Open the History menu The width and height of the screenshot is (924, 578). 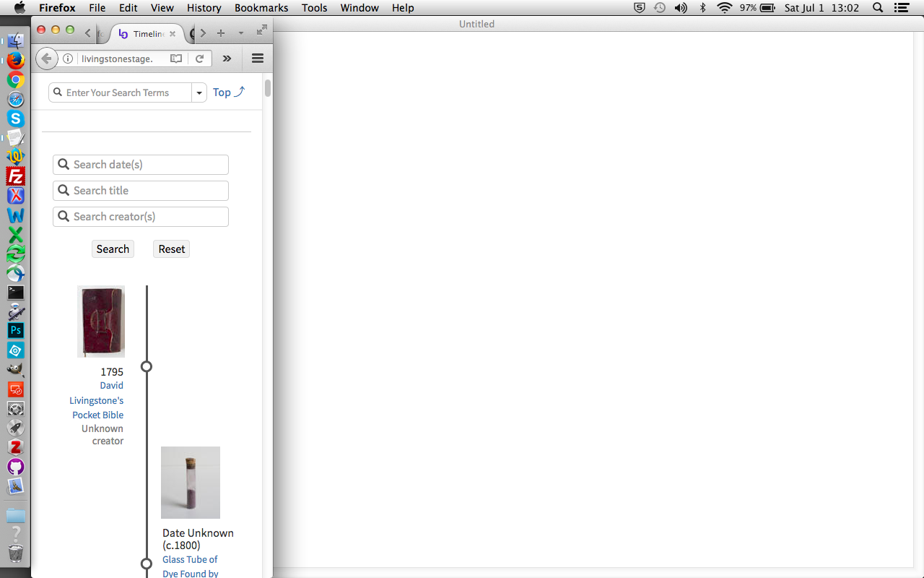click(204, 8)
